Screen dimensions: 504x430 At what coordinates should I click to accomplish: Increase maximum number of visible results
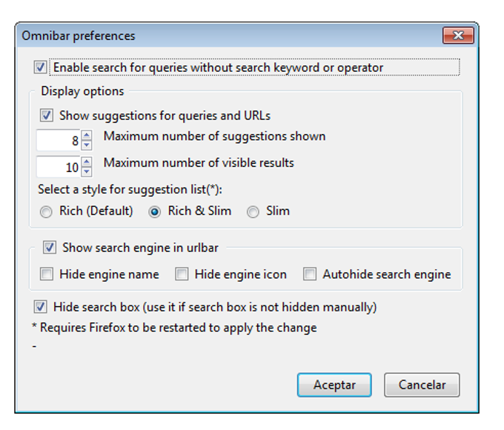point(87,162)
